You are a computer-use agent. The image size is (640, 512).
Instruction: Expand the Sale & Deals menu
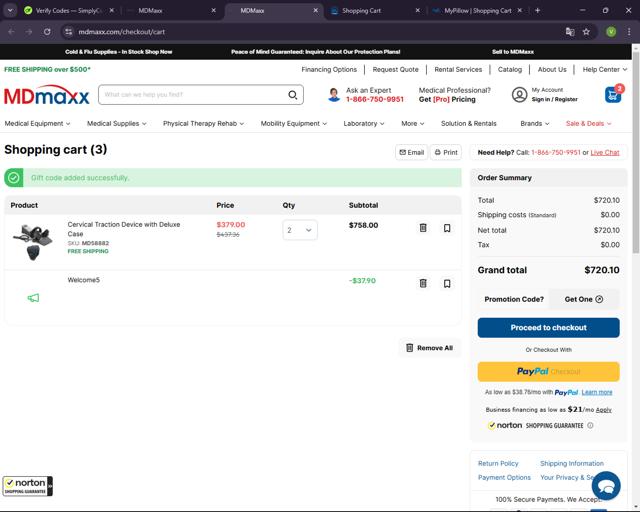pos(589,123)
